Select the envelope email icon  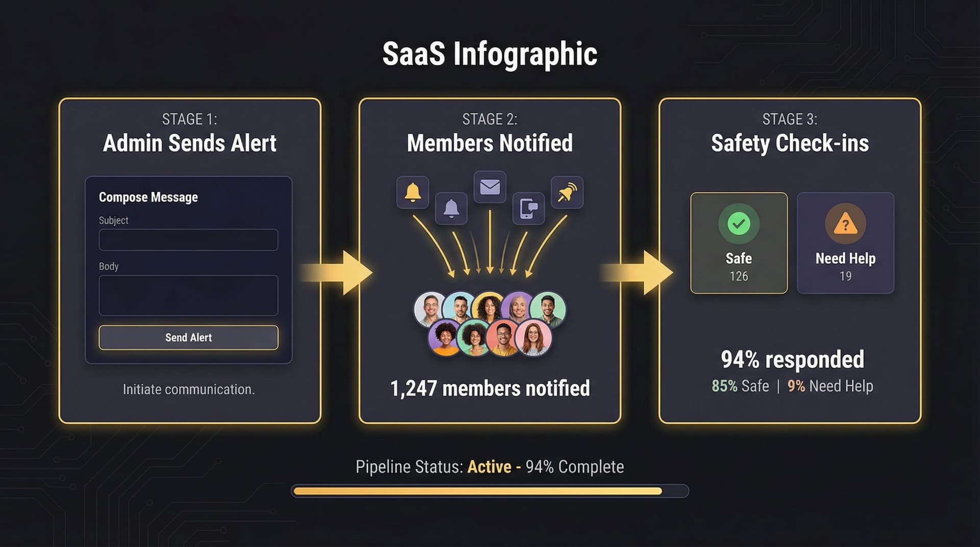click(489, 187)
